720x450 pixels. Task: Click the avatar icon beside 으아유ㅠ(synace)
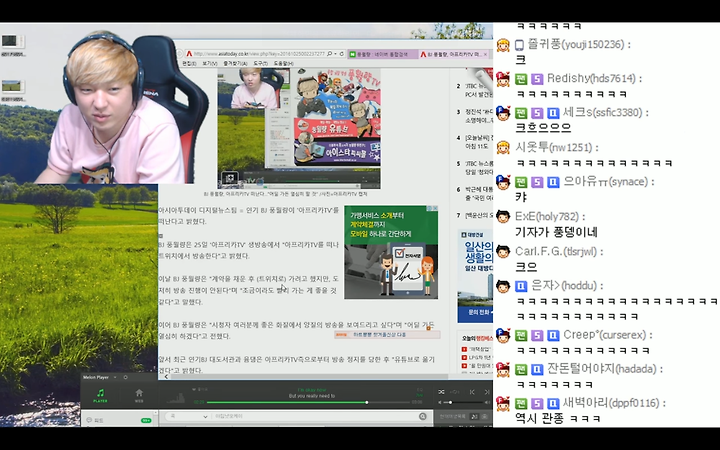click(503, 182)
